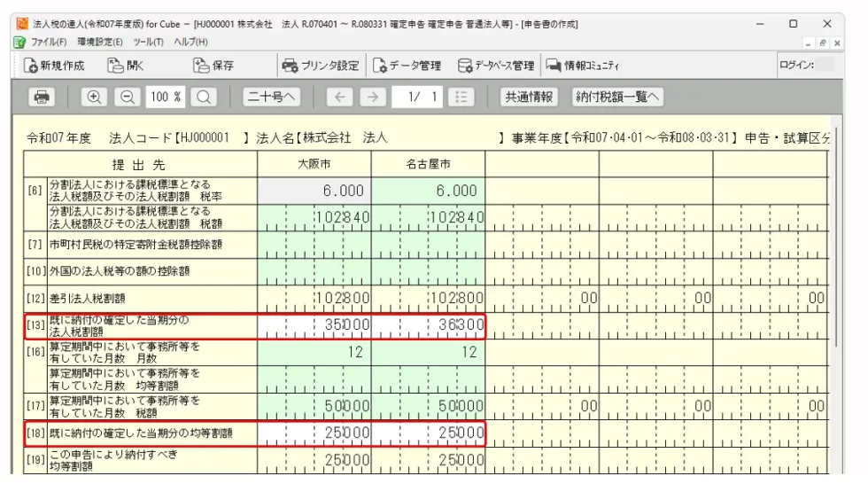Open データベース管理 from the toolbar

point(496,66)
